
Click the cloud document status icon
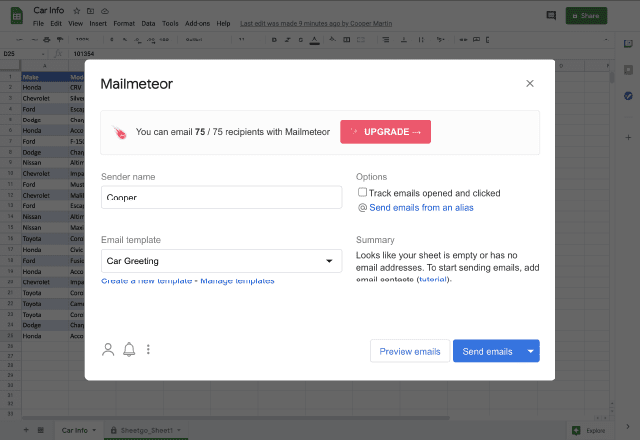tap(105, 11)
